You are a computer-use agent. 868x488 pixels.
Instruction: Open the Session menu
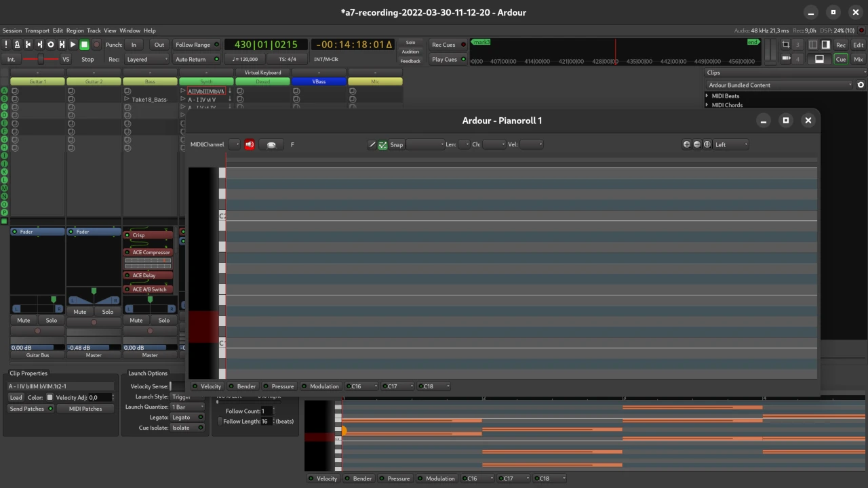click(12, 30)
